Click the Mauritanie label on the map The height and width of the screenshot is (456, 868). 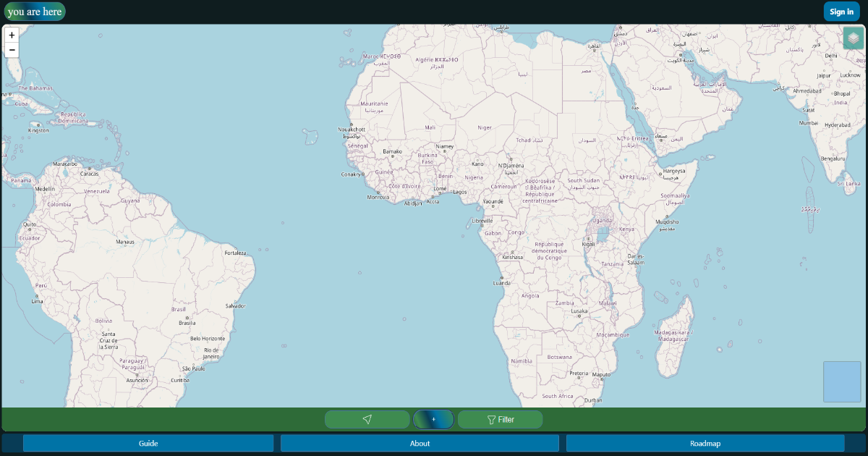pyautogui.click(x=375, y=104)
